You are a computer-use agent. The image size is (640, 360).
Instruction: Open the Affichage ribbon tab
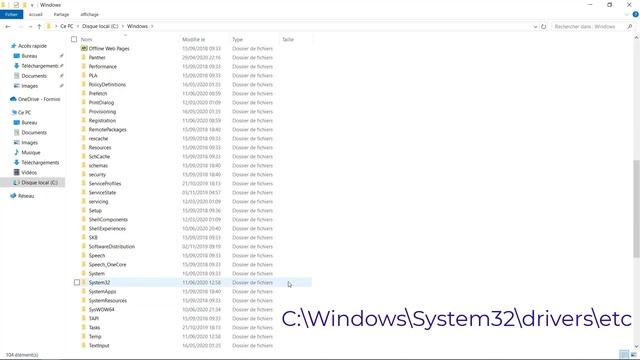pyautogui.click(x=89, y=14)
